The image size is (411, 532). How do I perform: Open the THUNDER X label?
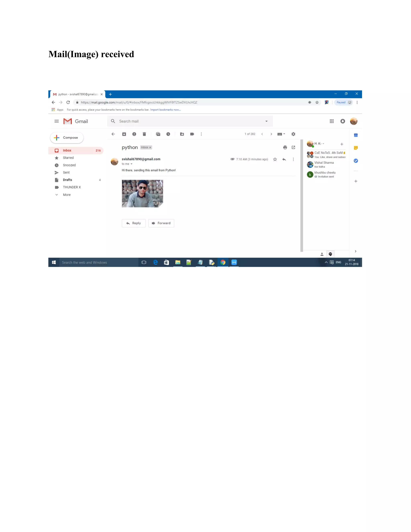click(76, 187)
